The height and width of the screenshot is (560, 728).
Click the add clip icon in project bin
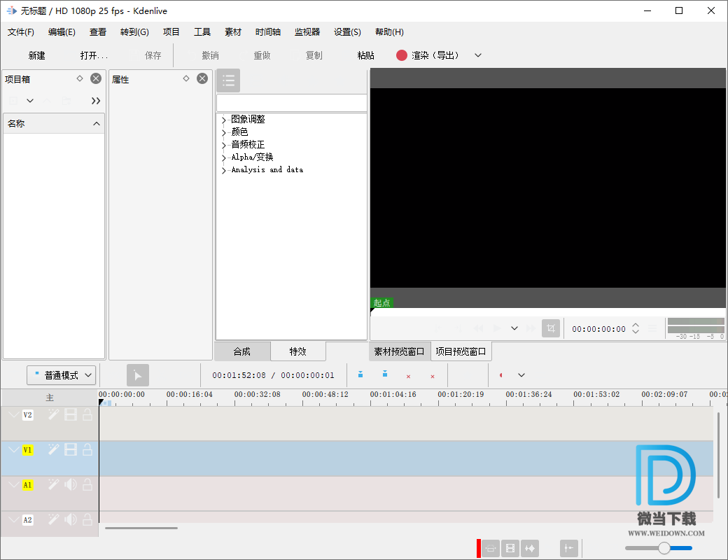point(13,101)
